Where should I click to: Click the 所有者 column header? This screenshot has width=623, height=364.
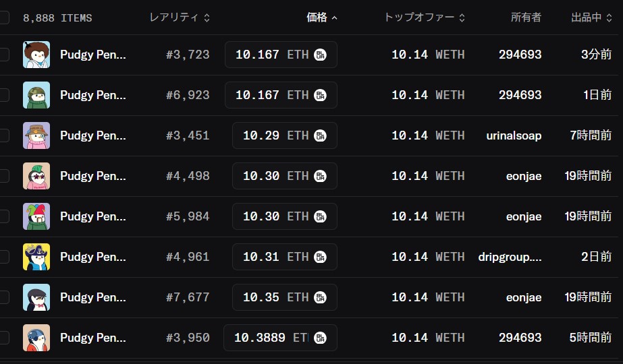pyautogui.click(x=526, y=18)
